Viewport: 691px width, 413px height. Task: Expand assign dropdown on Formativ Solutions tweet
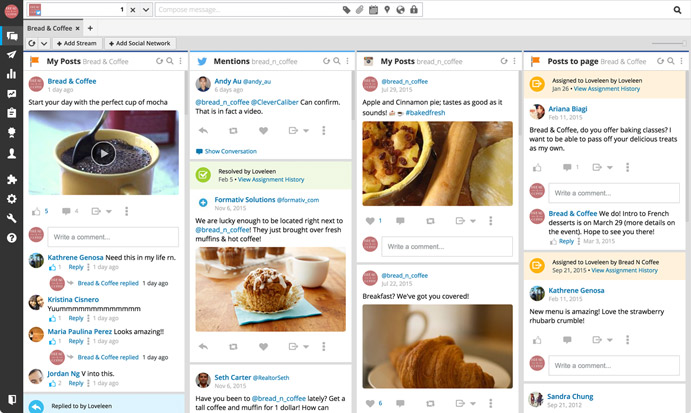pyautogui.click(x=306, y=347)
